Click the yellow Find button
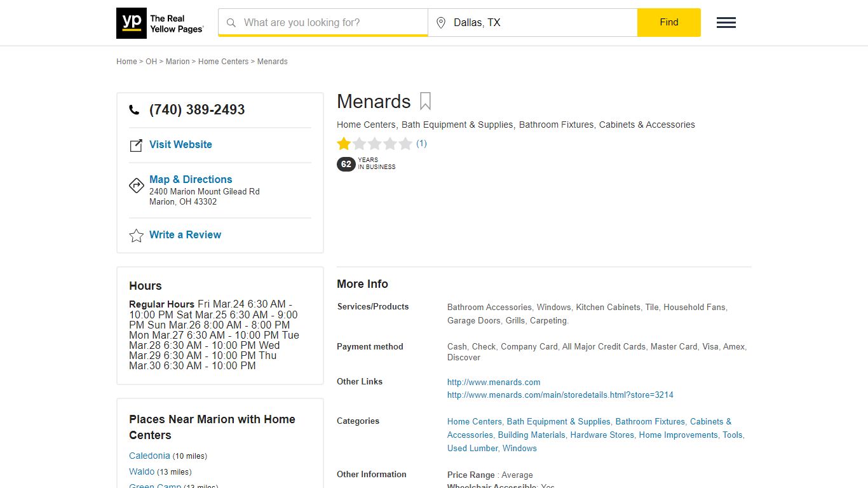This screenshot has height=488, width=868. click(x=669, y=22)
